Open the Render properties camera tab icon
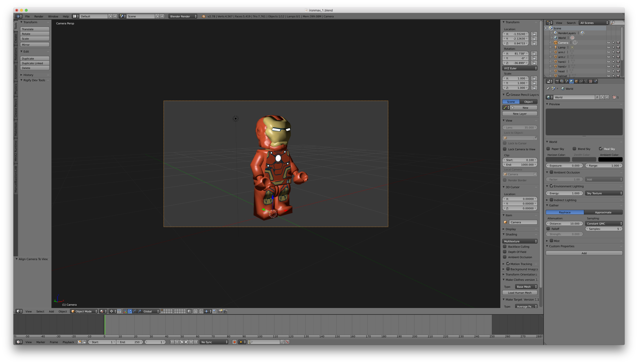The height and width of the screenshot is (364, 638). (x=557, y=81)
